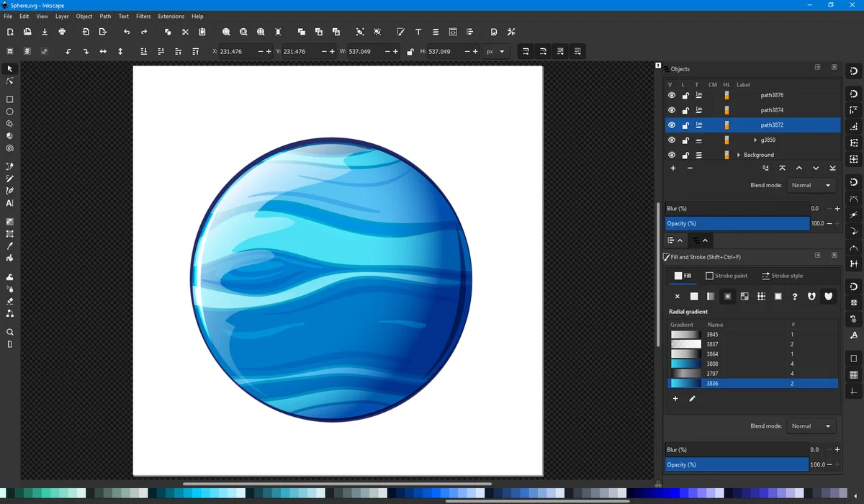Select the path3874 object row
This screenshot has width=864, height=504.
pyautogui.click(x=771, y=110)
